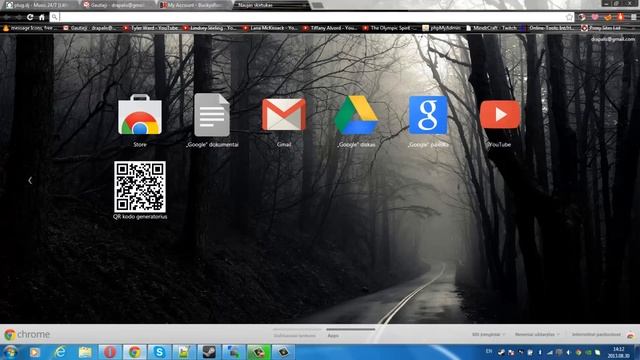Click the red flame extension icon
This screenshot has width=640, height=360.
[621, 17]
